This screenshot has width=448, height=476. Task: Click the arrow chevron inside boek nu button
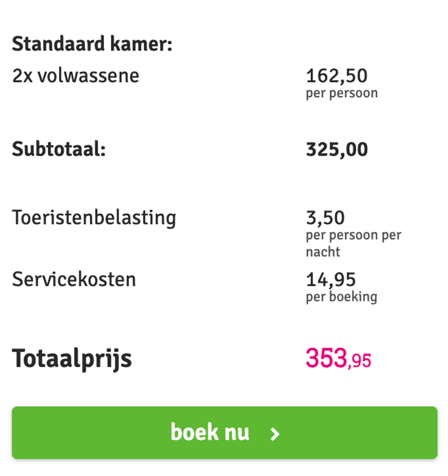[275, 432]
